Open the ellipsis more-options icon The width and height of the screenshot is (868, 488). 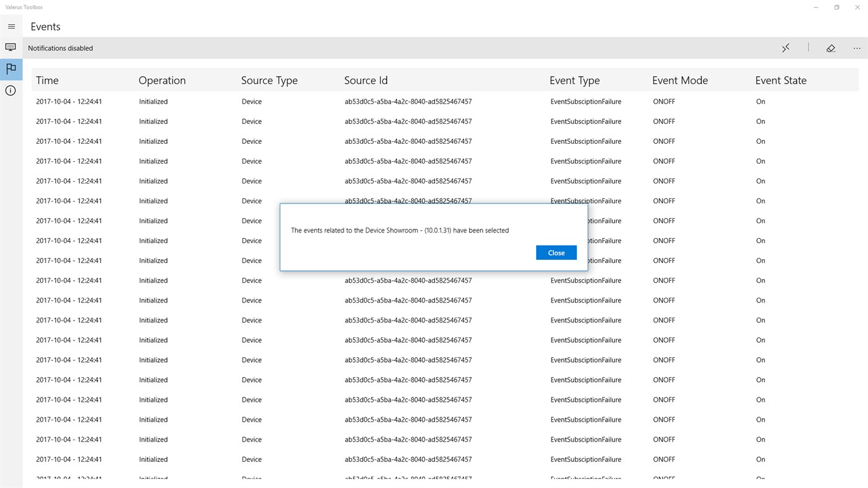coord(857,48)
